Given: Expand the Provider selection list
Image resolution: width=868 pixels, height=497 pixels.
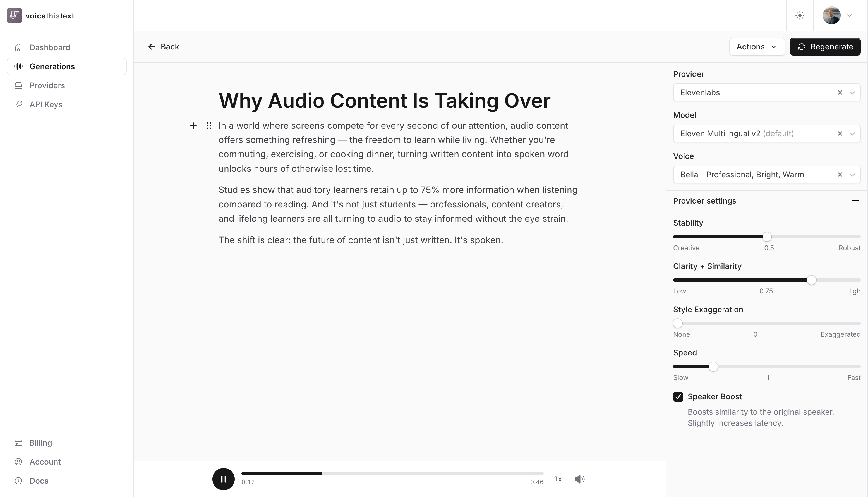Looking at the screenshot, I should [852, 92].
